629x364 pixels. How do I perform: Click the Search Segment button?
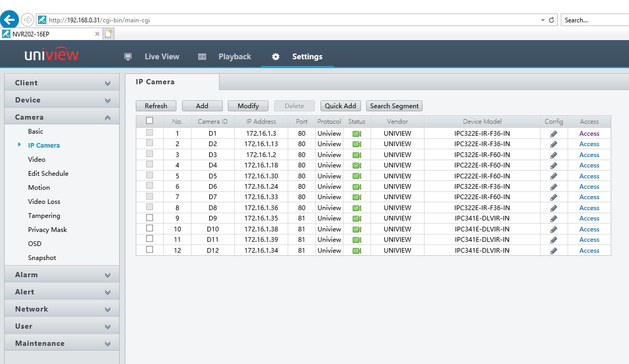[x=394, y=106]
